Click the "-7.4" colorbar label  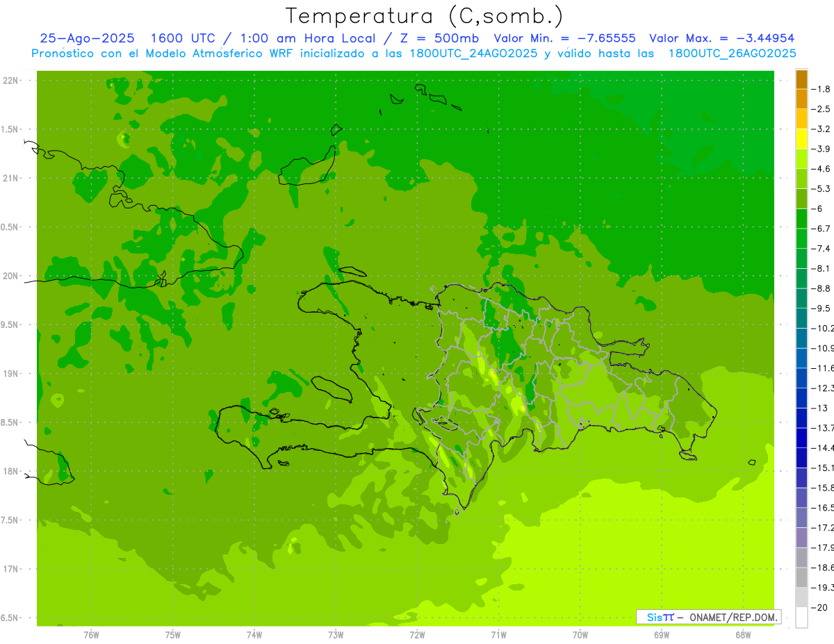pos(821,248)
